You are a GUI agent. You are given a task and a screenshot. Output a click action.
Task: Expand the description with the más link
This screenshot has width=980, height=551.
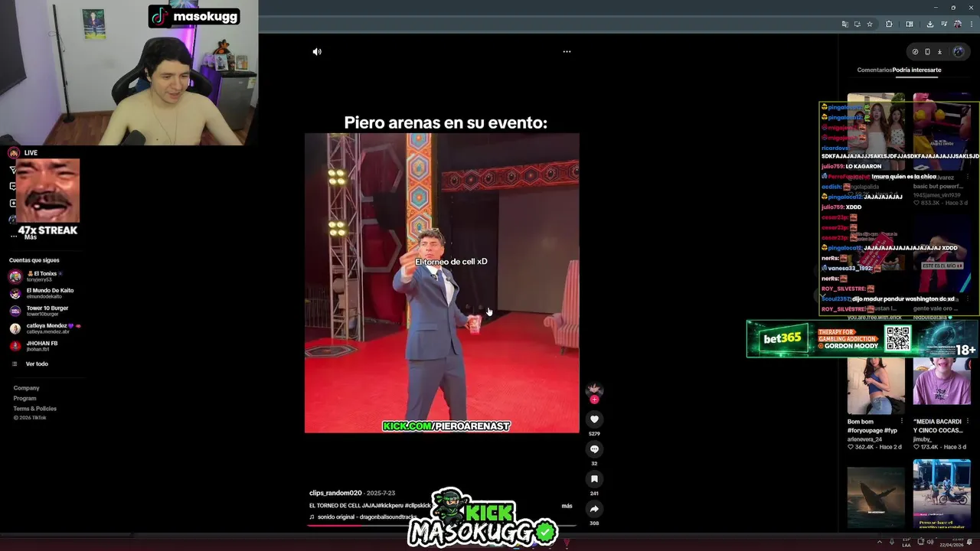click(567, 506)
